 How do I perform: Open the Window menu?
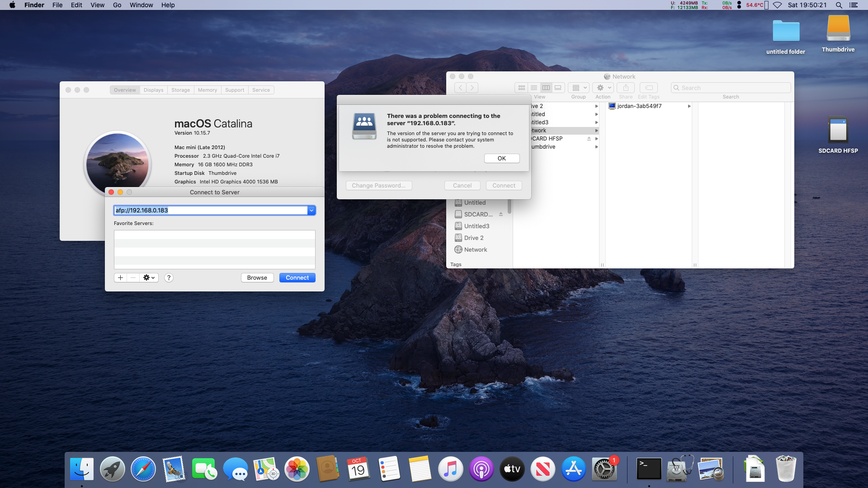click(141, 5)
